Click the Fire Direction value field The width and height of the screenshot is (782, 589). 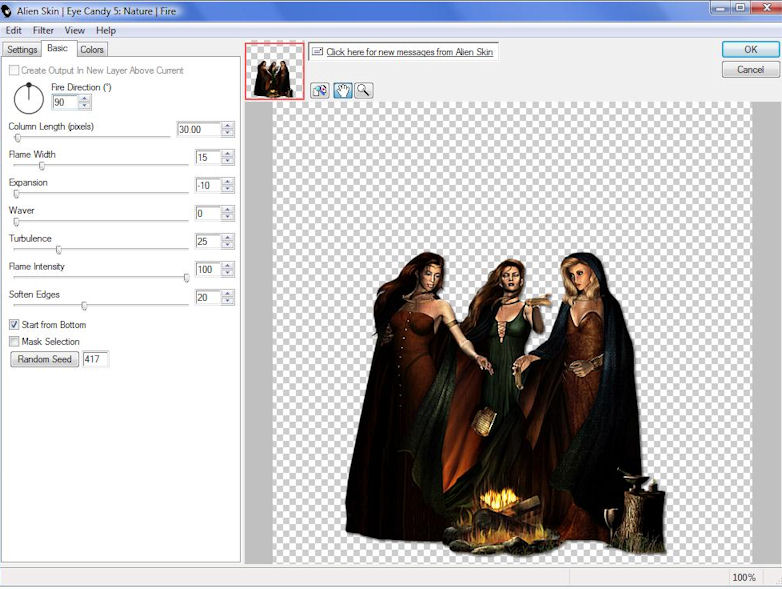65,102
